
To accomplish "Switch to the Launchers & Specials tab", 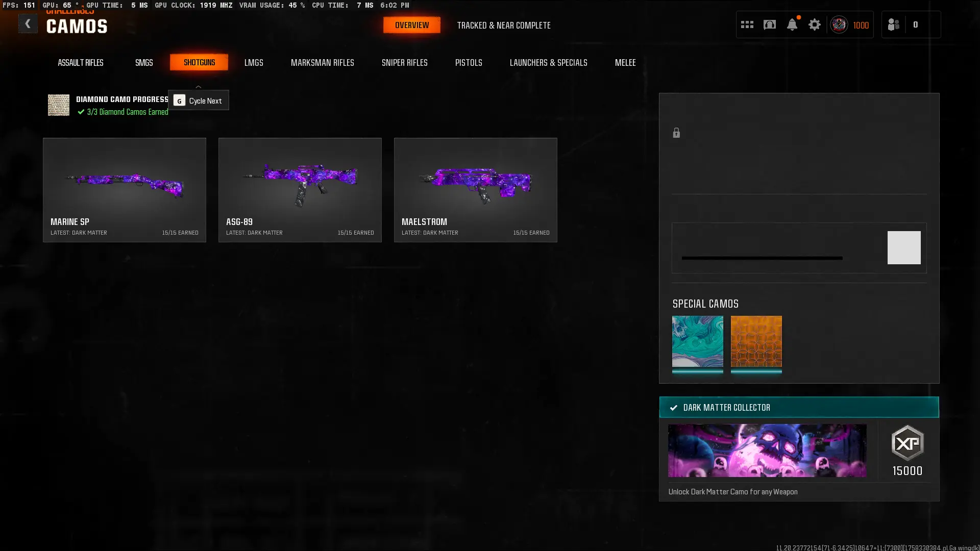I will 548,62.
